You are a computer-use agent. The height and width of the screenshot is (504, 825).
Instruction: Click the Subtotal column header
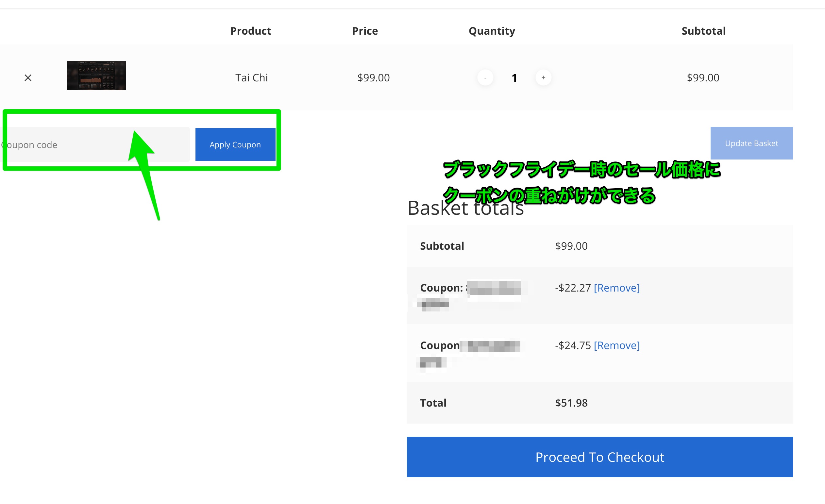(x=703, y=31)
